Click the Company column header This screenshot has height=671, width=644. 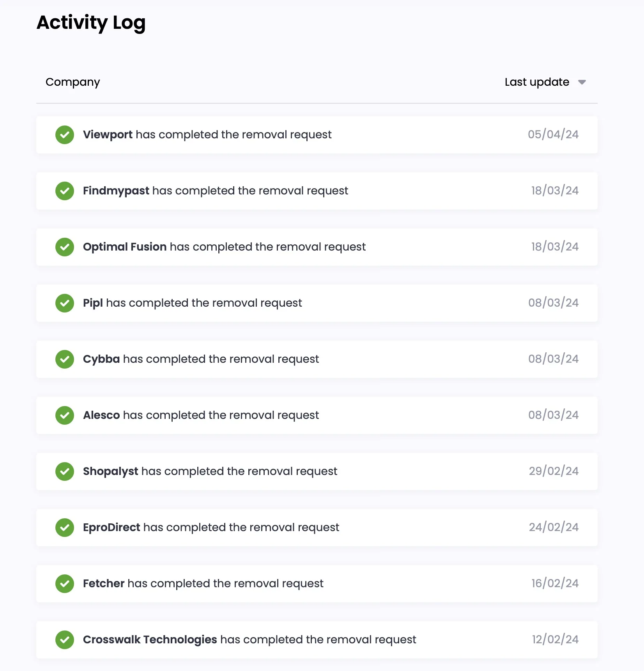73,82
